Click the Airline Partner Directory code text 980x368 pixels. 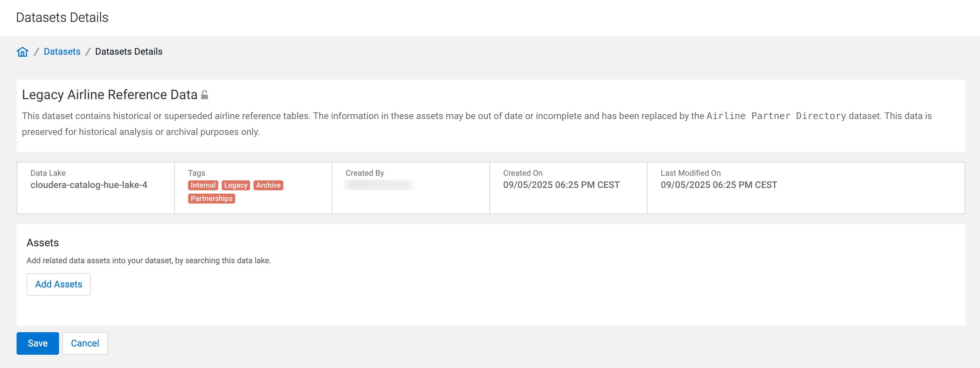click(x=776, y=116)
